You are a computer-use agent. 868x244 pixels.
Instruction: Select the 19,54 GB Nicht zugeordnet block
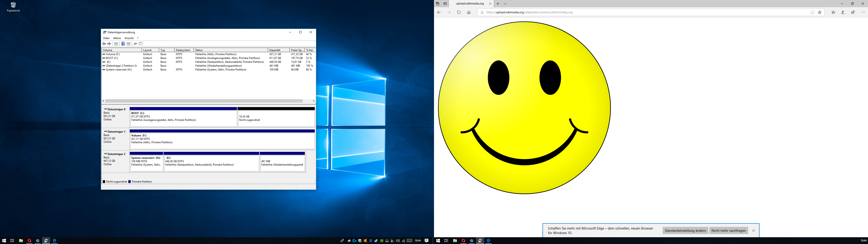click(x=276, y=117)
